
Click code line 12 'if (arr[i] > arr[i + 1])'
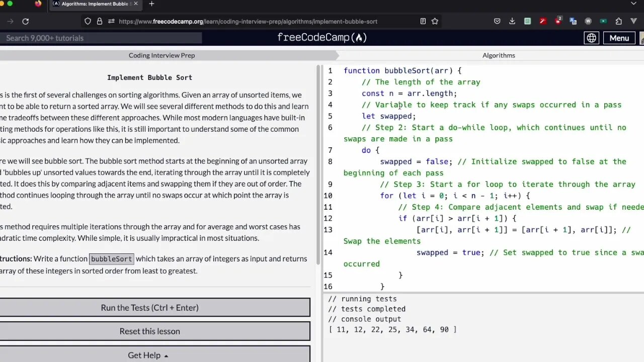click(x=457, y=218)
